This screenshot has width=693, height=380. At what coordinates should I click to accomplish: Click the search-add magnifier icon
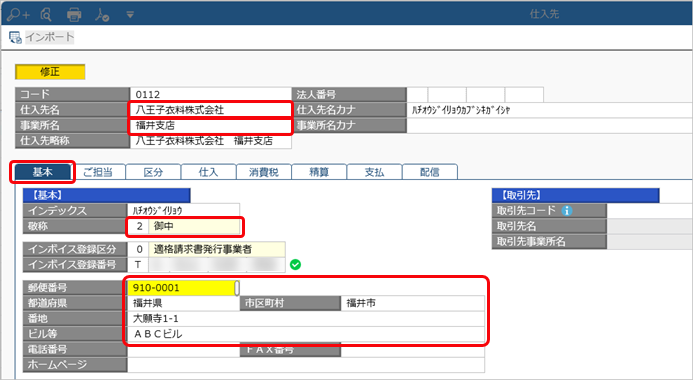[18, 15]
